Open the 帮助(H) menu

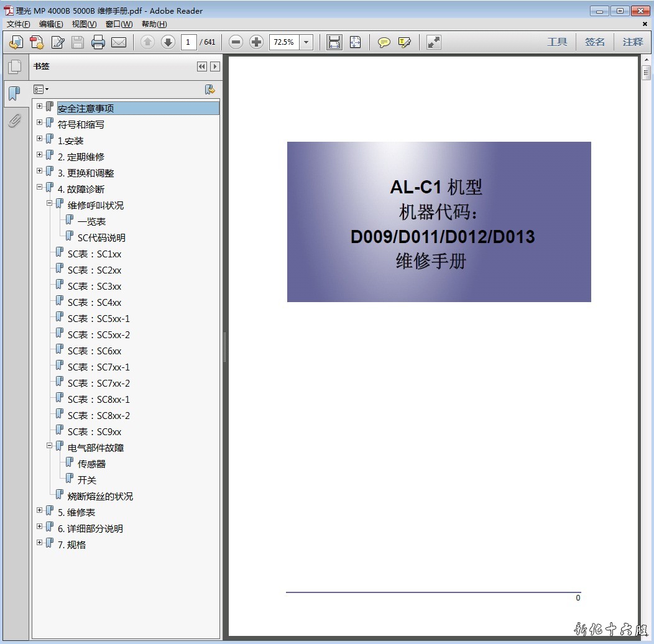coord(154,24)
